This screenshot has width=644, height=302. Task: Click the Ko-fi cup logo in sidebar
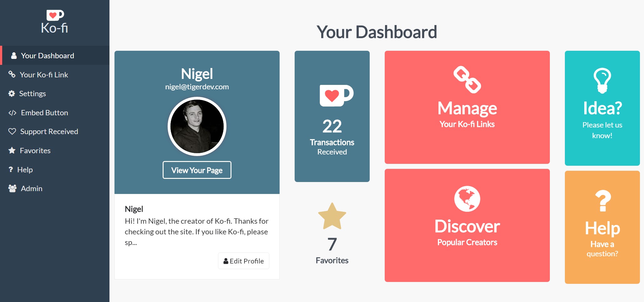tap(55, 15)
